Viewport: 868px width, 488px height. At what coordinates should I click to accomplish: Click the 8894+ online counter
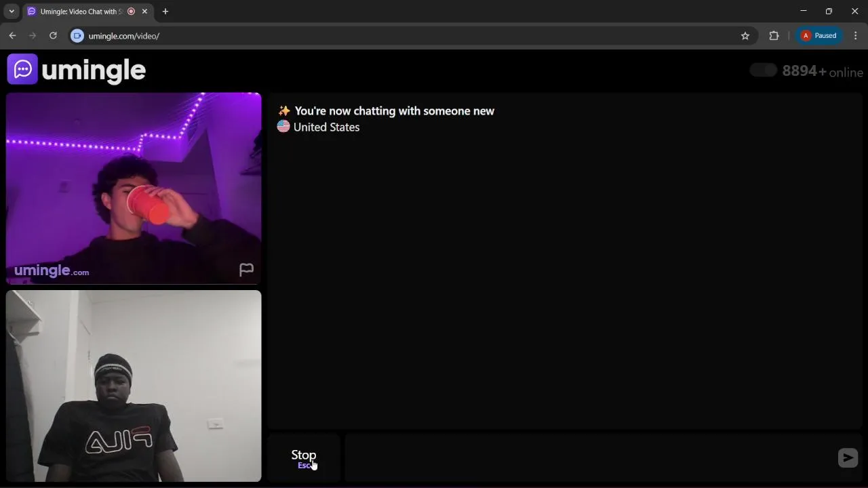pyautogui.click(x=823, y=71)
